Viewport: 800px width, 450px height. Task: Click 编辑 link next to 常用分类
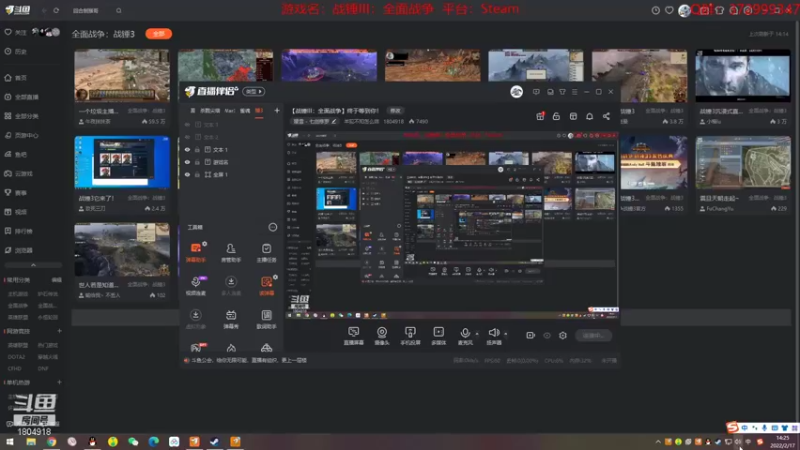[56, 280]
